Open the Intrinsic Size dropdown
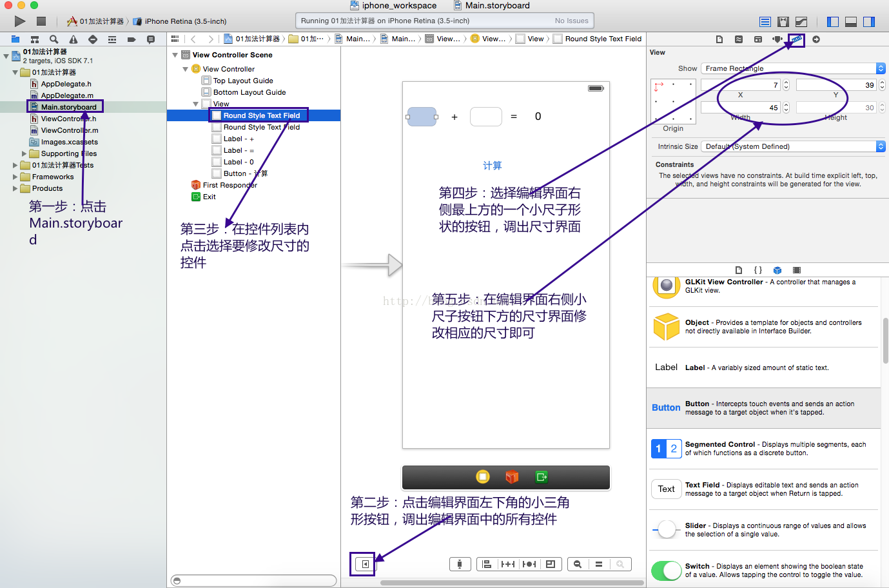The height and width of the screenshot is (588, 889). coord(793,146)
